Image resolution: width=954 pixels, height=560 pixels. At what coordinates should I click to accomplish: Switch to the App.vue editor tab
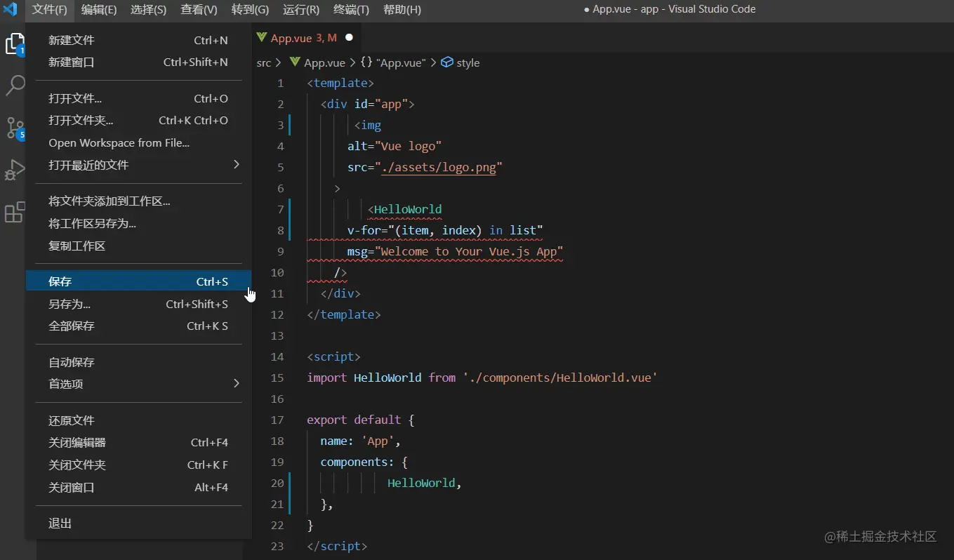coord(305,38)
